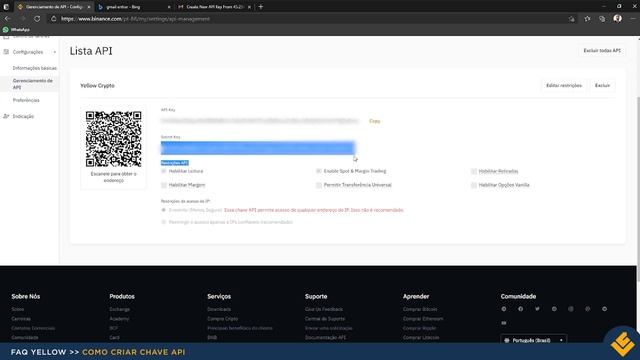Open Preferências in sidebar
The image size is (640, 360).
pos(26,100)
